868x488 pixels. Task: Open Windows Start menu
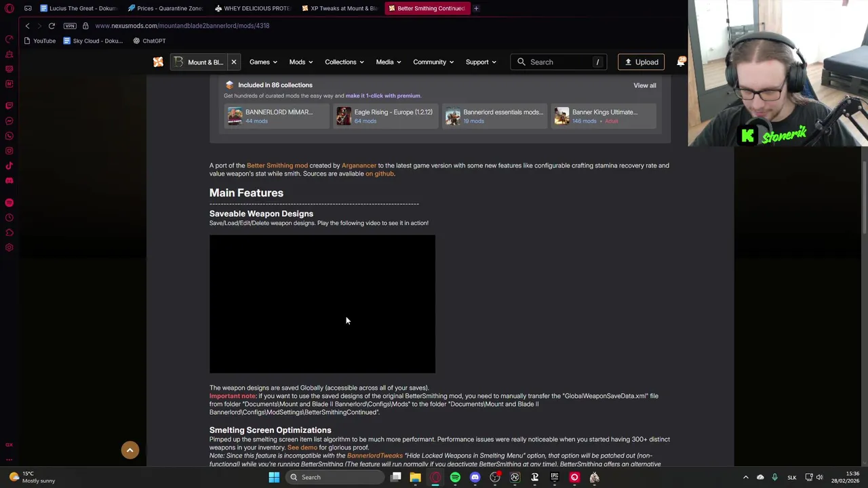[274, 477]
